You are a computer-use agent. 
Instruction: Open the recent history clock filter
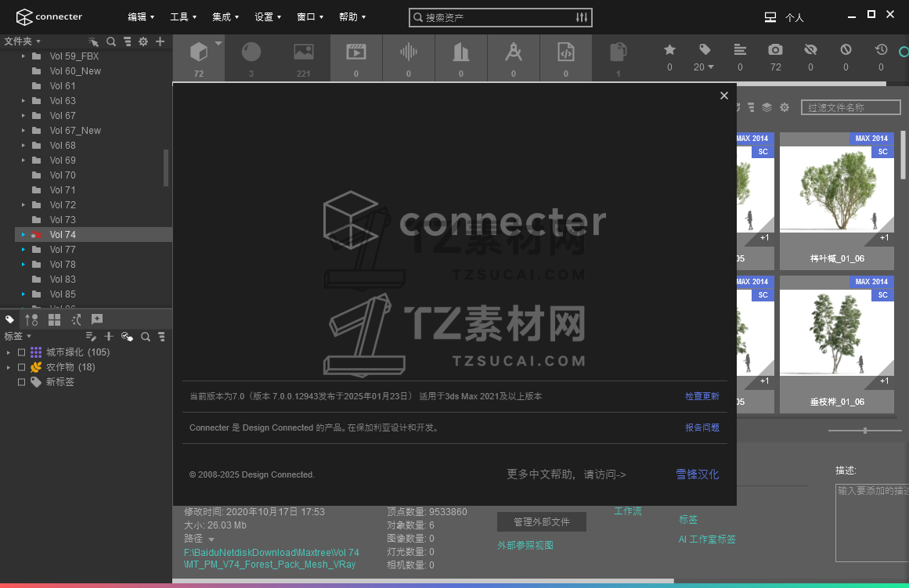click(881, 50)
